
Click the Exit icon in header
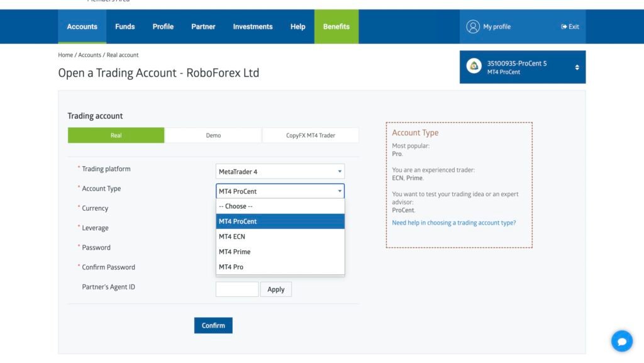click(x=564, y=26)
